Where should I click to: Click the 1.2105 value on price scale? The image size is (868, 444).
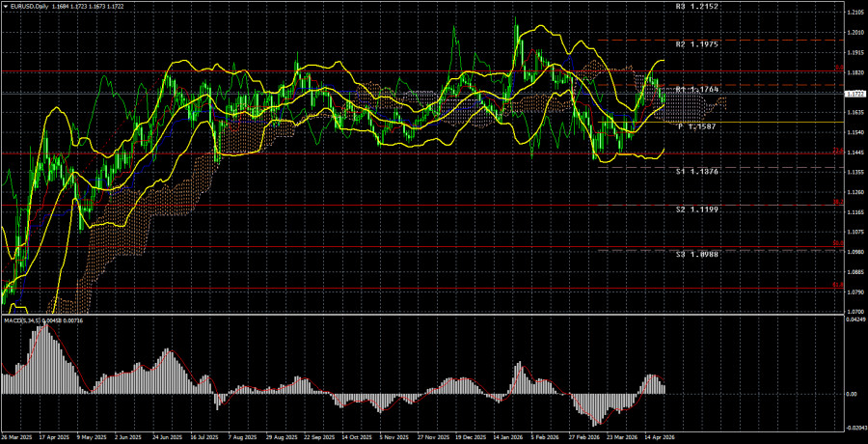point(854,13)
